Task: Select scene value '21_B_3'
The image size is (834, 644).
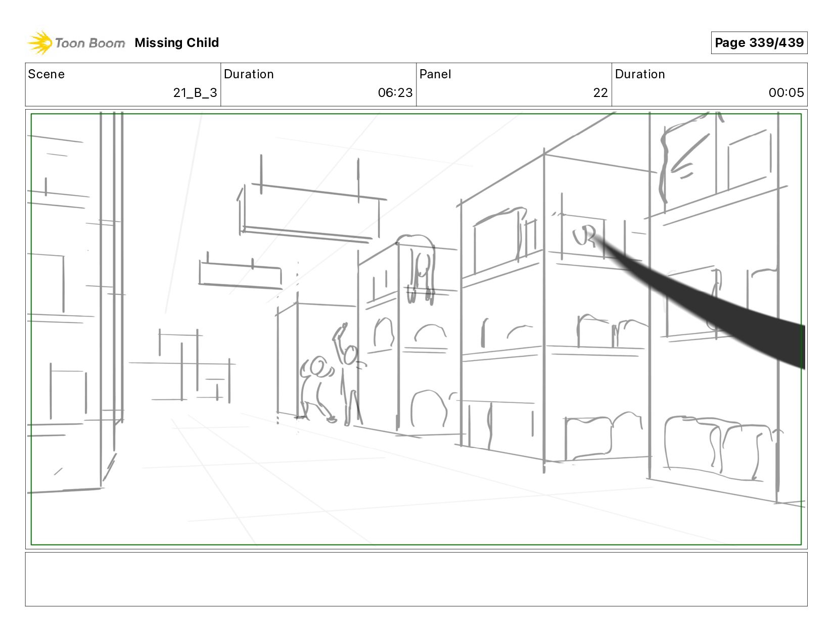Action: tap(195, 93)
